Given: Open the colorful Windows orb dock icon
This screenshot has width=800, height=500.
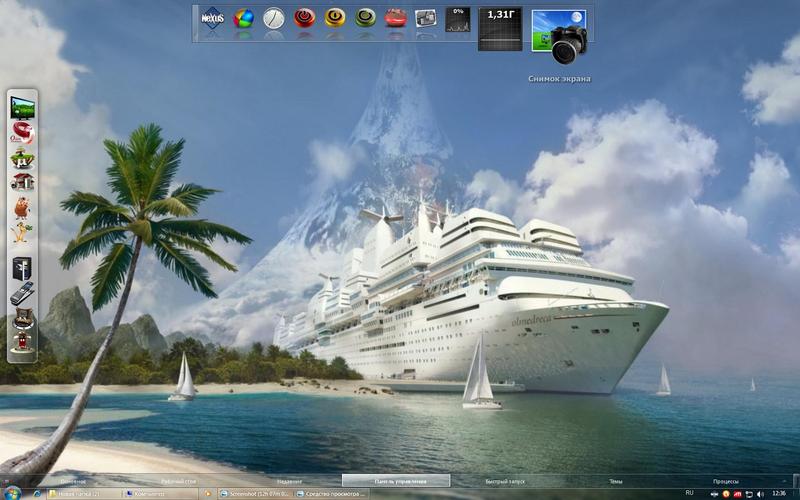Looking at the screenshot, I should [243, 18].
